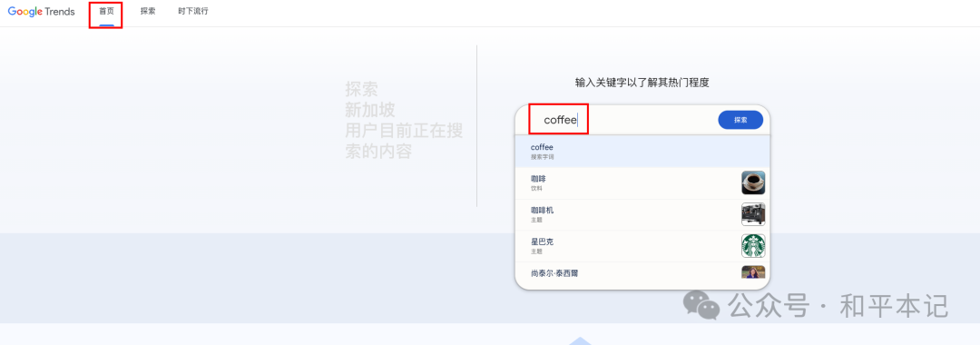Screen dimensions: 980x345
Task: Select the 星巴克 主题 suggestion
Action: coord(642,246)
